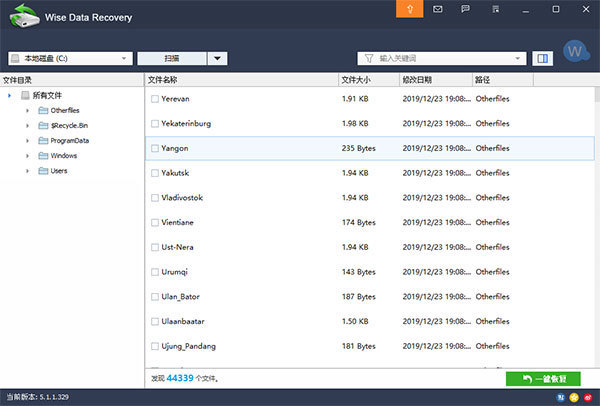This screenshot has height=406, width=600.
Task: Select the Vientiane checkbox
Action: click(155, 223)
